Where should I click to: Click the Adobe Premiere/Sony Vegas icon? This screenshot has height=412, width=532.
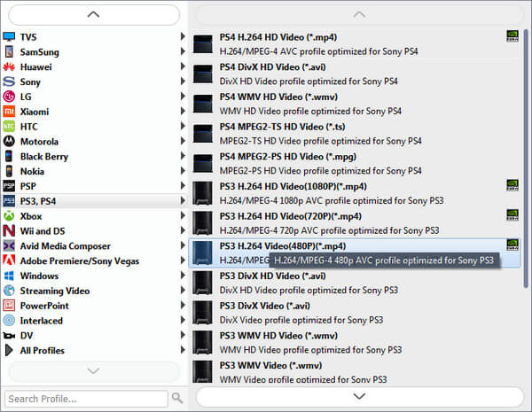pos(9,260)
